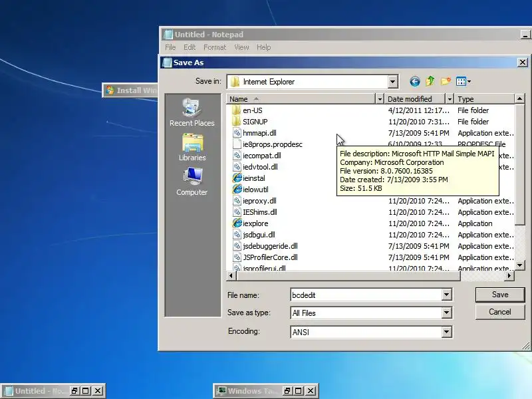The height and width of the screenshot is (399, 532).
Task: Select the ieinstal application icon
Action: pos(237,178)
